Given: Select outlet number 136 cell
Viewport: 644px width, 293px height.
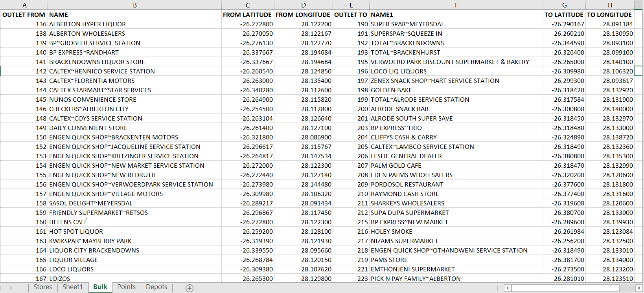Looking at the screenshot, I should [x=24, y=24].
